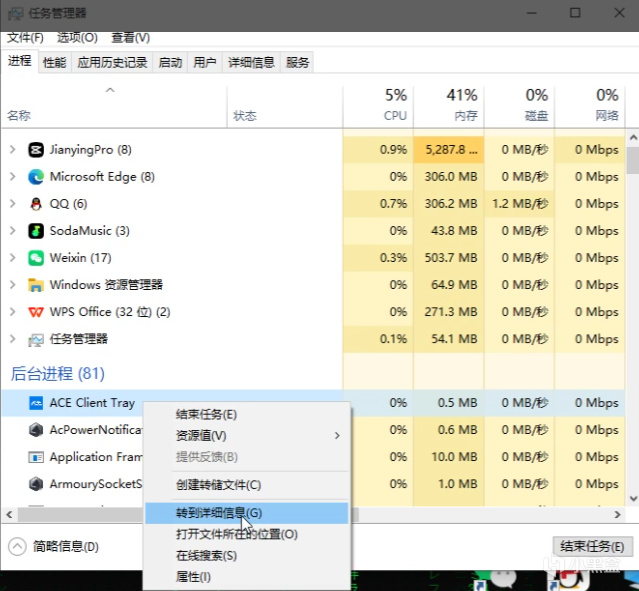Click the WPS Office process icon
Screen dimensions: 639x591
pos(36,312)
